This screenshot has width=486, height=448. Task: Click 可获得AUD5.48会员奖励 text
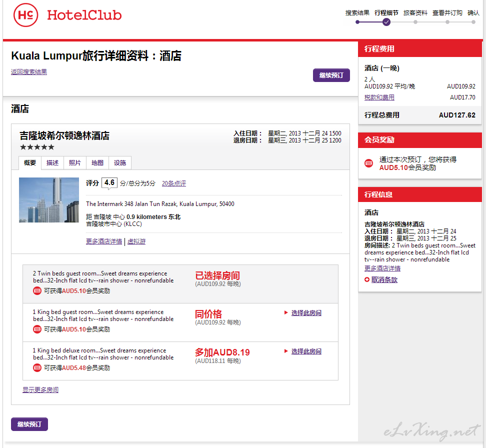[77, 368]
